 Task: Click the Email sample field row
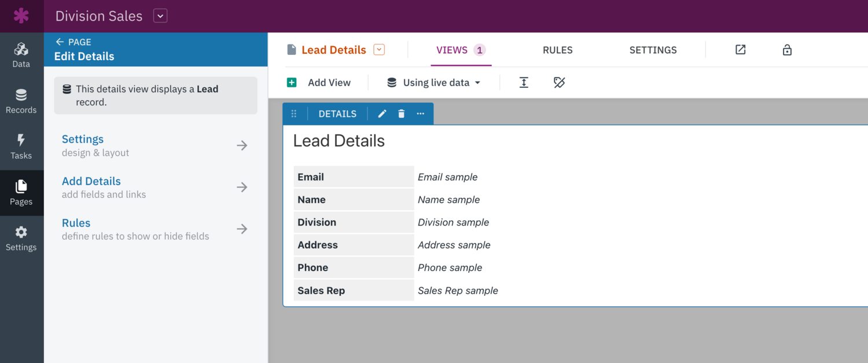447,177
